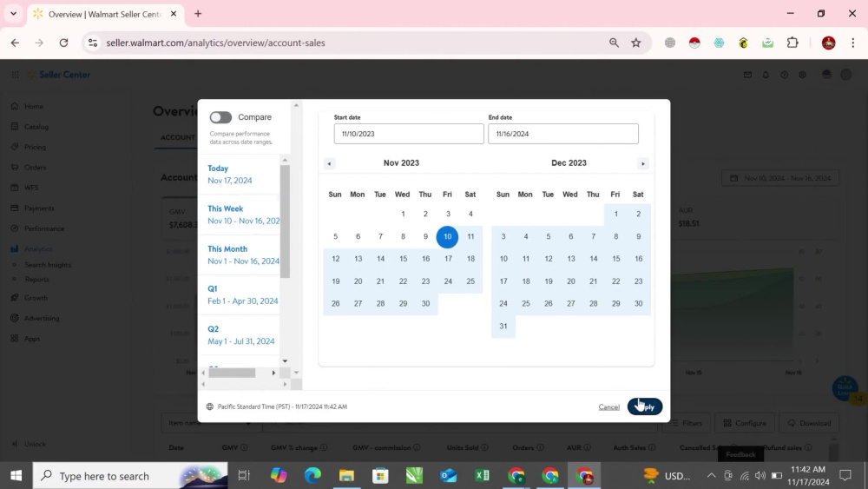Click preset list scroll down arrow

coord(285,361)
